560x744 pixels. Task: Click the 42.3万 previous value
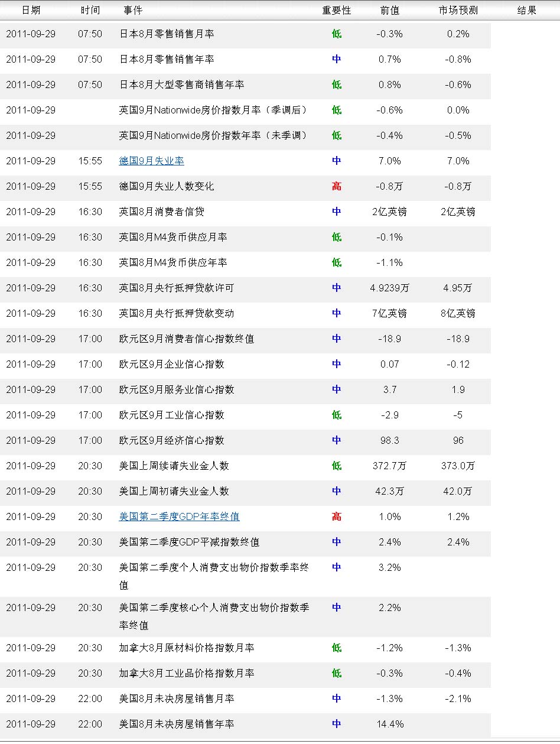[x=389, y=491]
